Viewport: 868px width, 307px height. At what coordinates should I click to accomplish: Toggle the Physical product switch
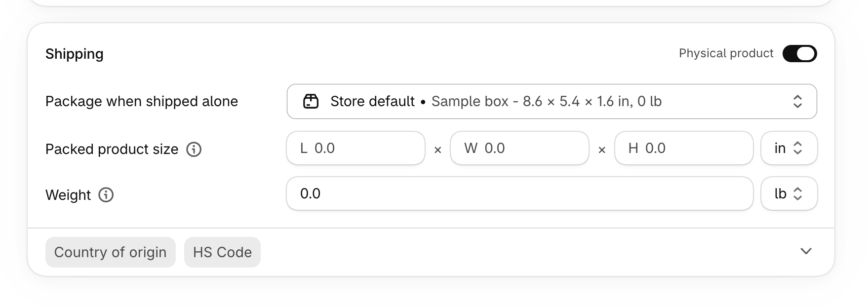coord(799,53)
